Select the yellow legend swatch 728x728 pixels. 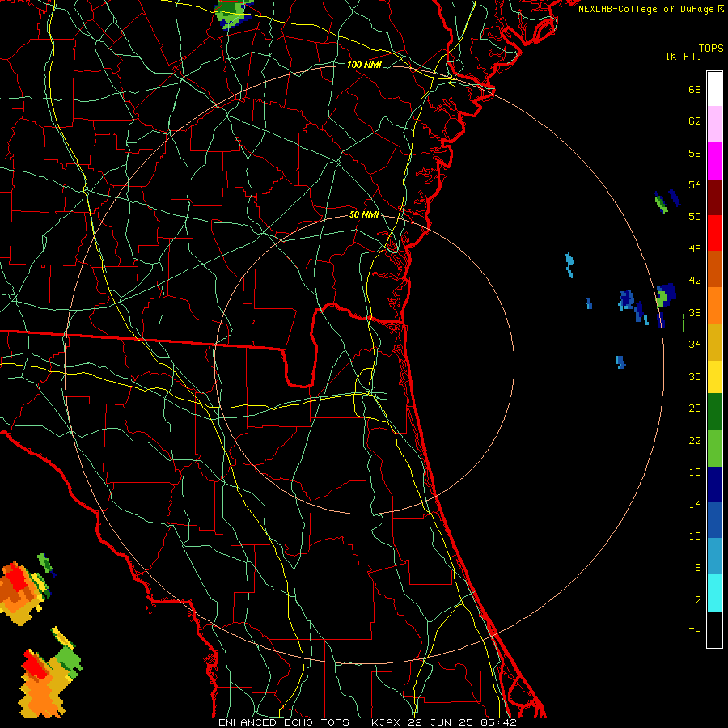[714, 376]
